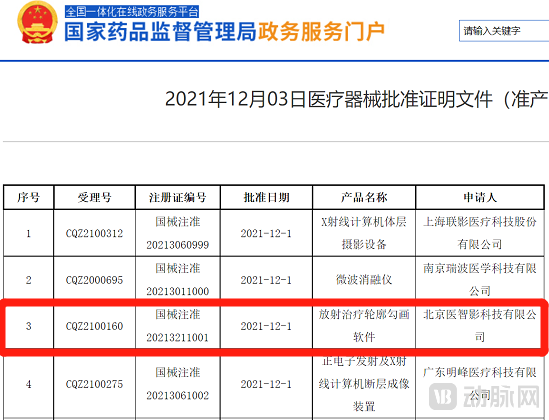Image resolution: width=549 pixels, height=420 pixels.
Task: Select acceptance number CQZ2000695
Action: click(x=95, y=280)
